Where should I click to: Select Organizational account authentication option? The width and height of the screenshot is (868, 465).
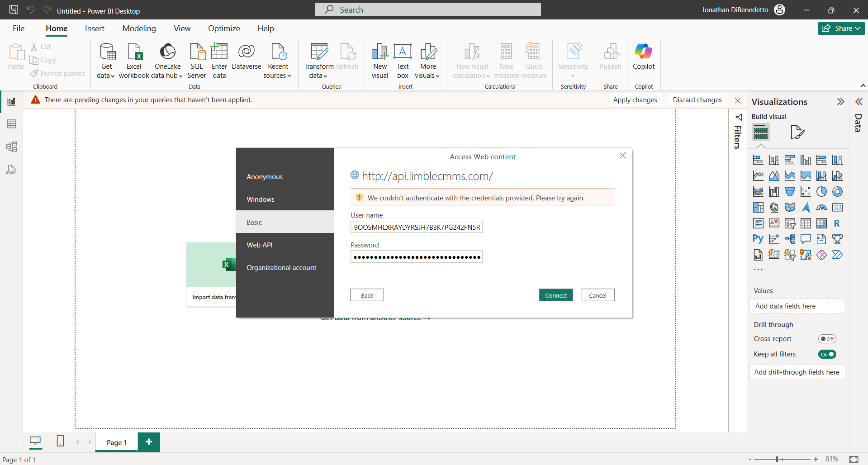(x=285, y=268)
